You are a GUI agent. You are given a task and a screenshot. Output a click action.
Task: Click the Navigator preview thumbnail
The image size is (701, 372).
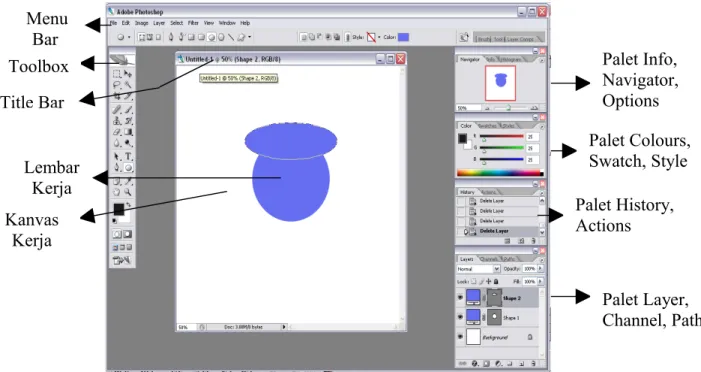(500, 83)
